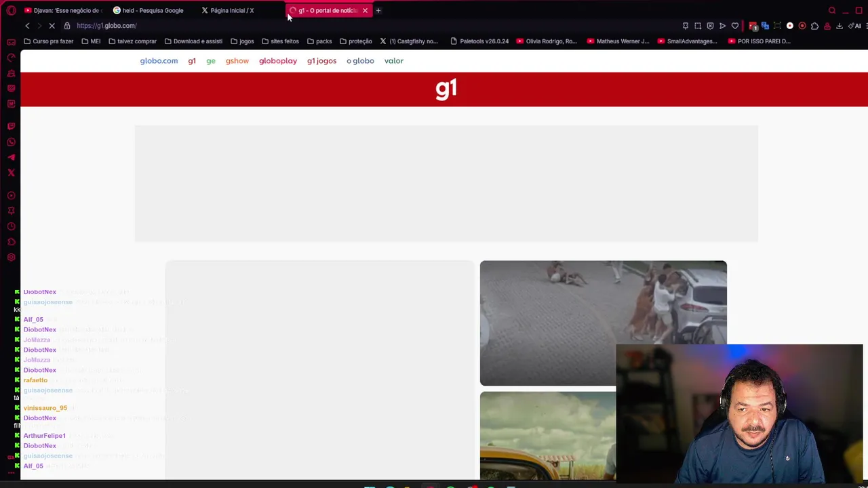Select gshow in the Globo top nav
This screenshot has height=488, width=868.
point(237,61)
